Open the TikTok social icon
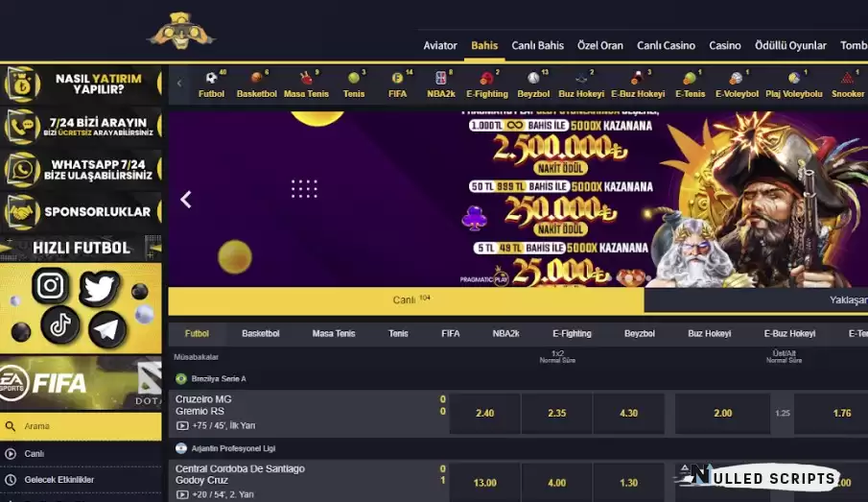 (59, 324)
